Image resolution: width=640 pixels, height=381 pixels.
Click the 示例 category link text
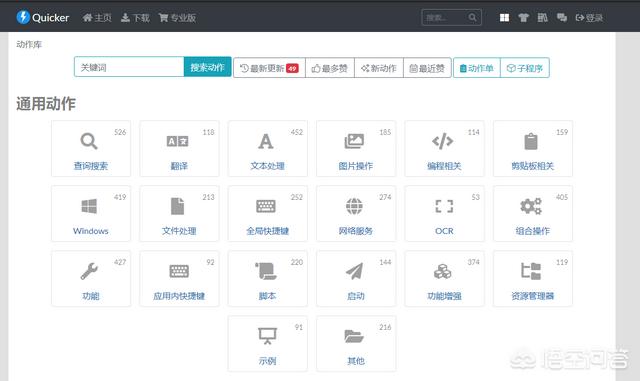pyautogui.click(x=267, y=361)
